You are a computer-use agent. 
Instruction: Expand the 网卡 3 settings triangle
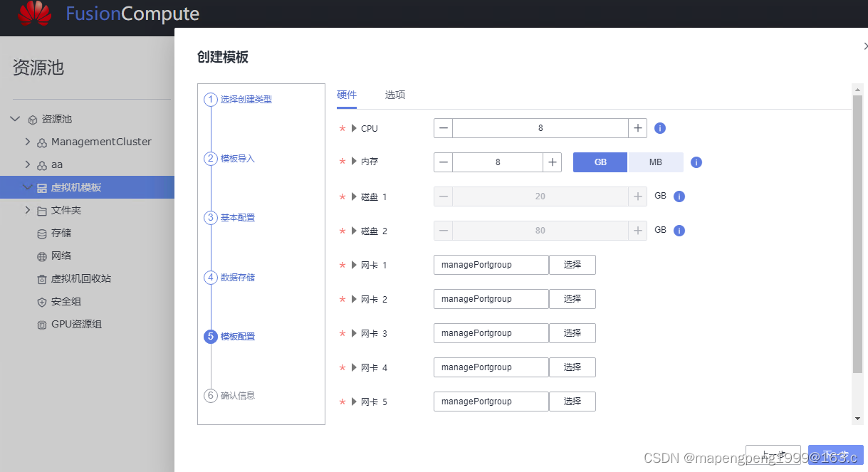[354, 333]
